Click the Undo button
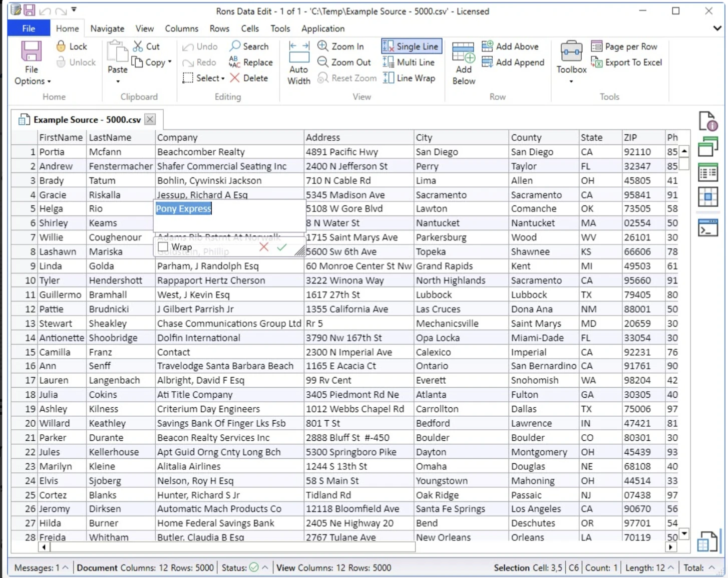The height and width of the screenshot is (578, 728). 200,47
